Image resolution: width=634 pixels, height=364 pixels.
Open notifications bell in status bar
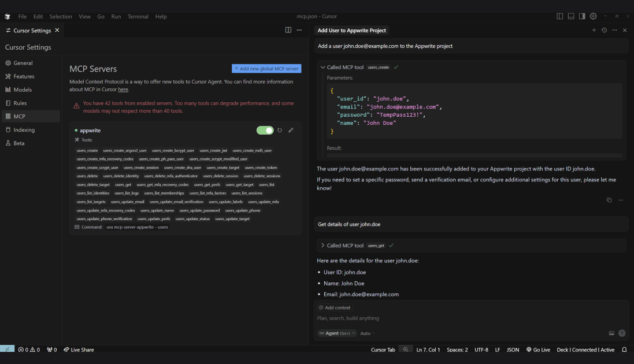[624, 350]
